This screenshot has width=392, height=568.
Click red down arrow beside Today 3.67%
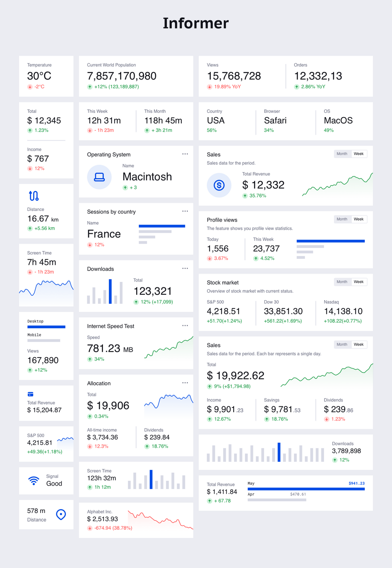tap(209, 258)
